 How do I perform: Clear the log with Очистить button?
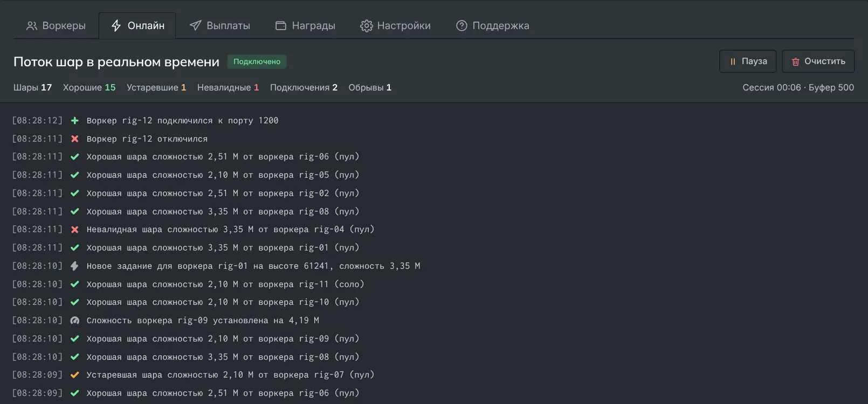(x=818, y=61)
